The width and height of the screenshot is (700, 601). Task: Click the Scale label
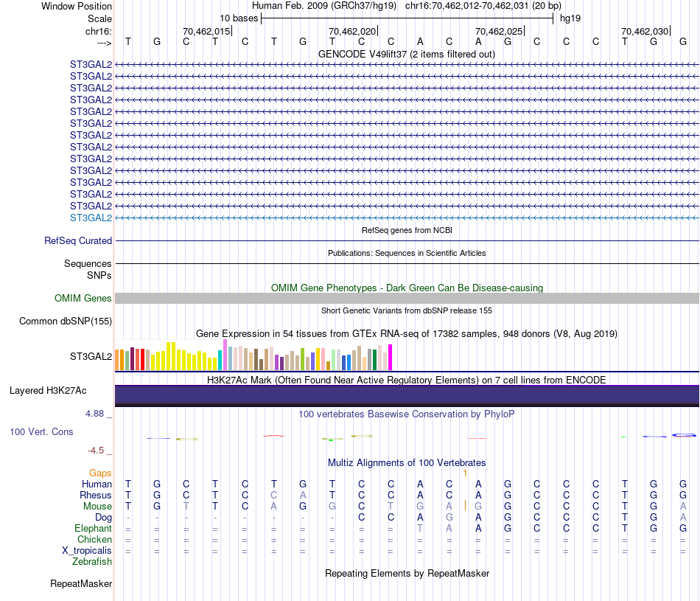click(x=100, y=18)
